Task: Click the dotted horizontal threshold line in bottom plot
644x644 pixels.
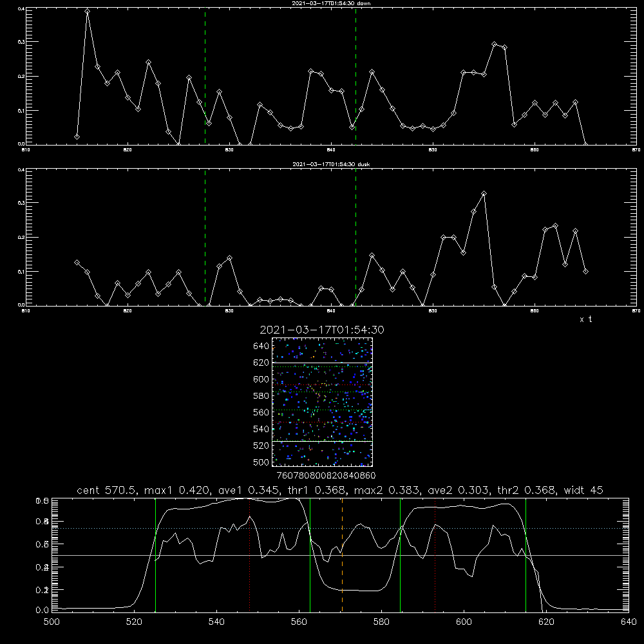Action: (340, 529)
